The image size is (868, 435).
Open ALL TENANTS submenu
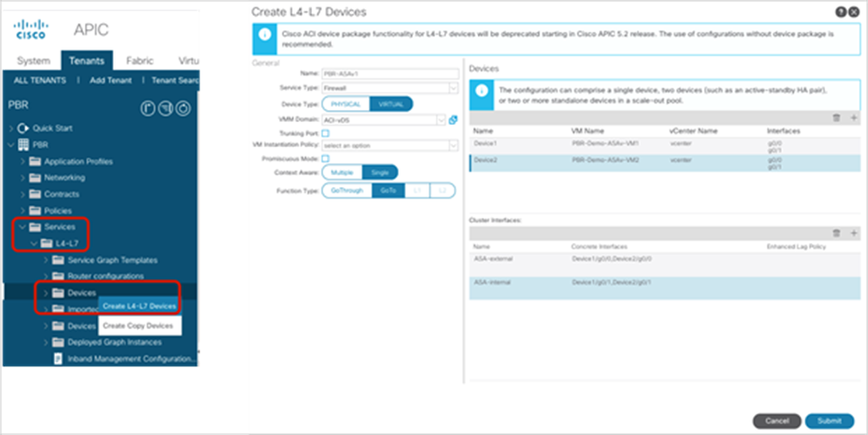pyautogui.click(x=40, y=80)
